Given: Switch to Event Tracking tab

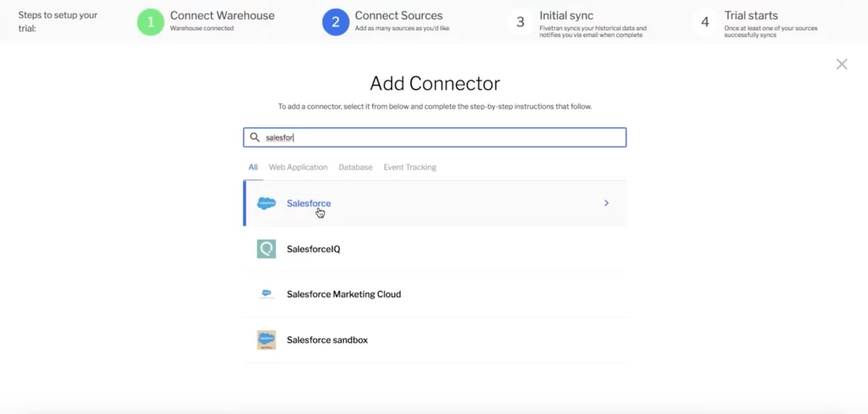Looking at the screenshot, I should [x=409, y=167].
